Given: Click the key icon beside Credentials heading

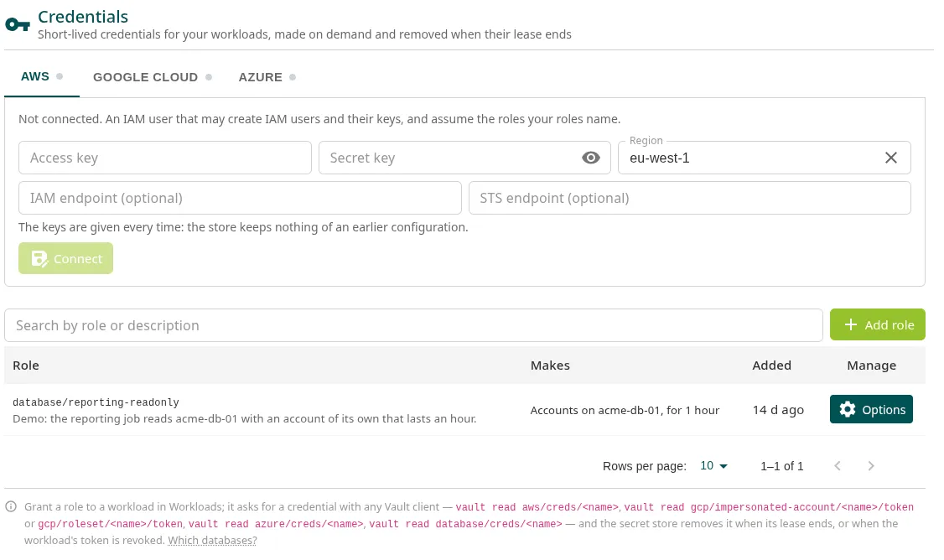Looking at the screenshot, I should 18,24.
